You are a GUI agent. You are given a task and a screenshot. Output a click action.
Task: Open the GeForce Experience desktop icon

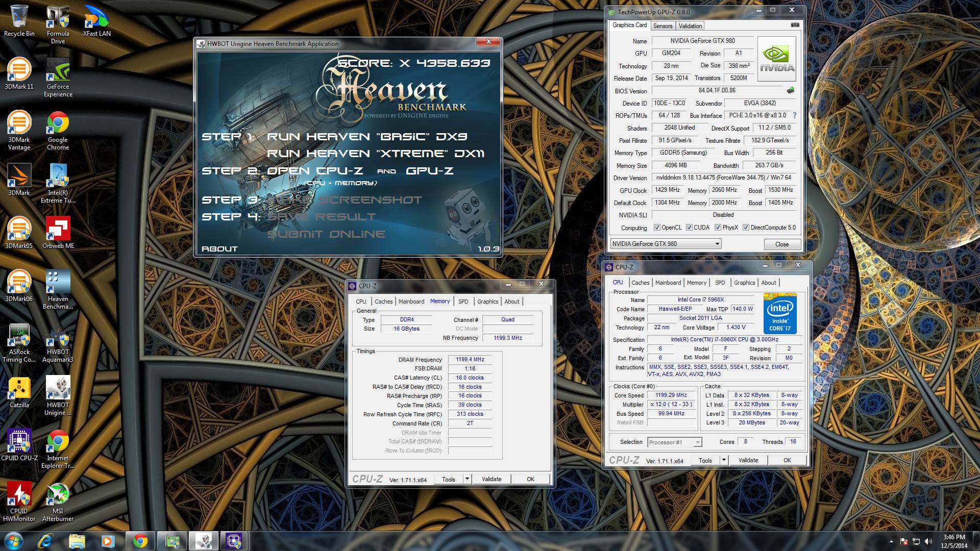(x=58, y=78)
